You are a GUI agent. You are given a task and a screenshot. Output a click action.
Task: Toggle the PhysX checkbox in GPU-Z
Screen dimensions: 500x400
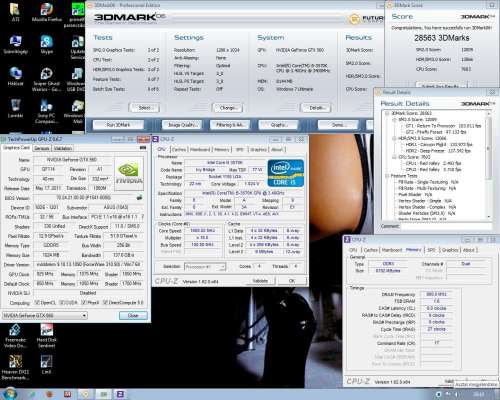click(83, 303)
